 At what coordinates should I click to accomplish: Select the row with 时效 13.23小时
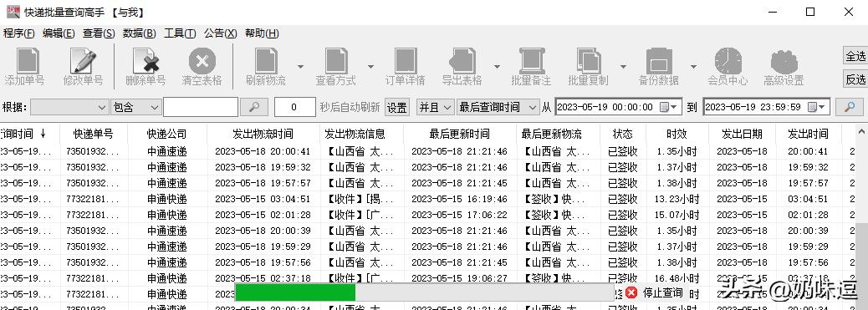428,199
